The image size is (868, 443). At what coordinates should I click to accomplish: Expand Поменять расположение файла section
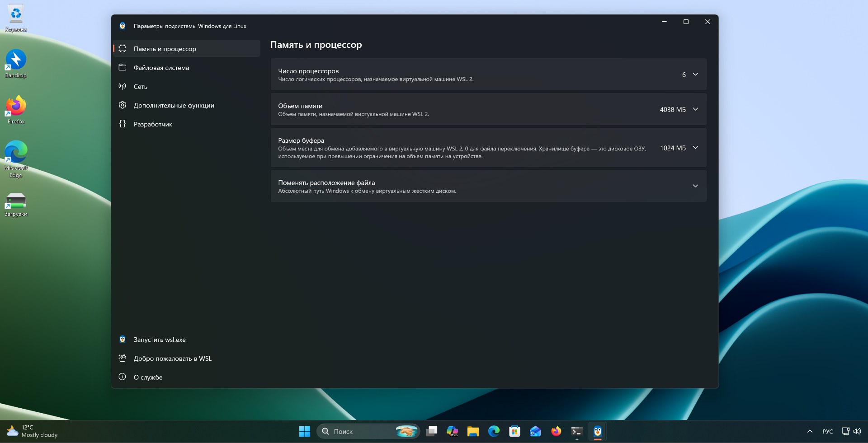coord(695,186)
